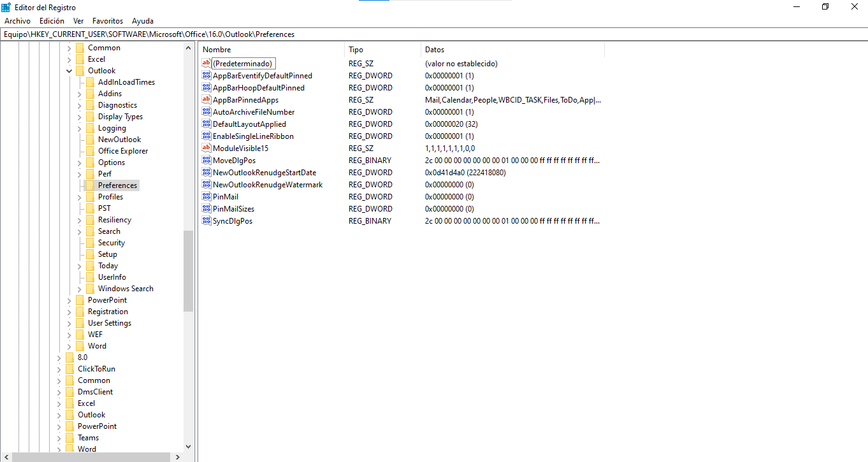Viewport: 868px width, 462px height.
Task: Click the 1,1,1,1,1,1,1,0,0 data value
Action: (450, 148)
